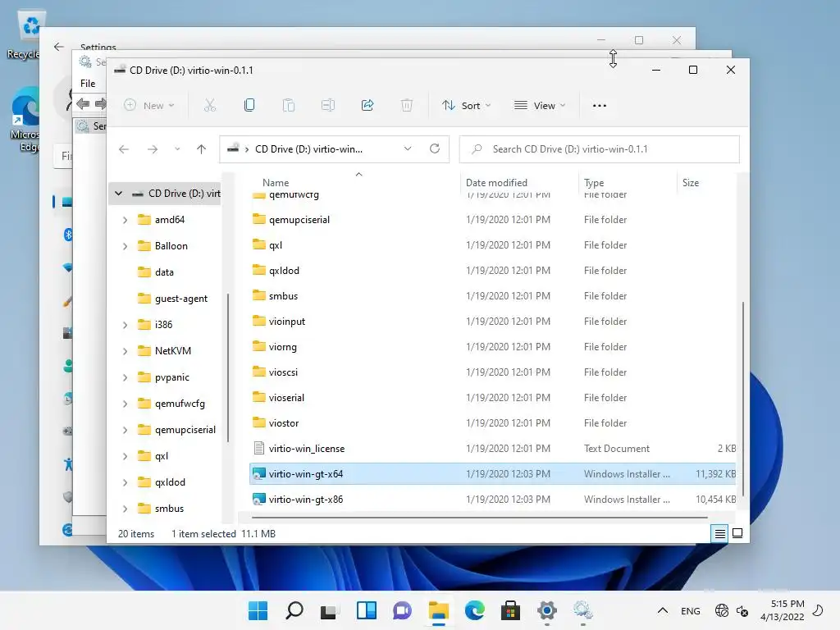Image resolution: width=840 pixels, height=630 pixels.
Task: Click the Copy icon in toolbar
Action: (249, 106)
